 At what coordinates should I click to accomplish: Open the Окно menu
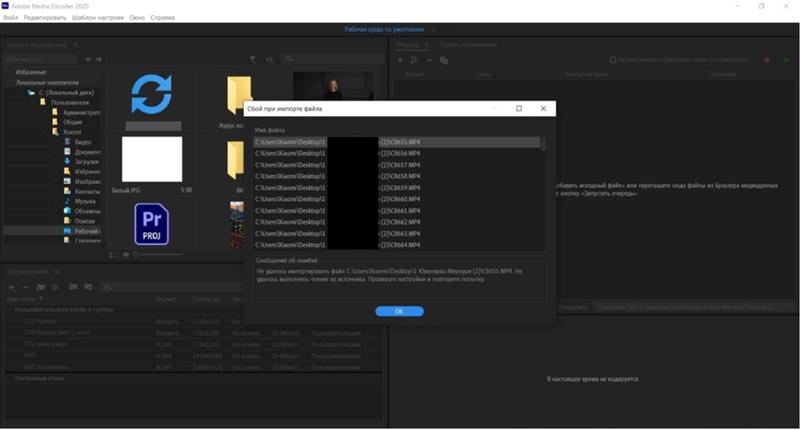[137, 17]
